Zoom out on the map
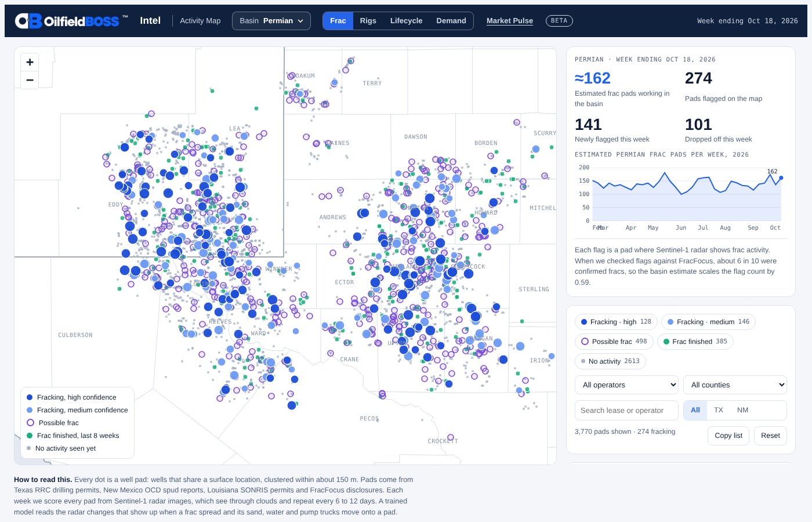Image resolution: width=812 pixels, height=522 pixels. (x=30, y=80)
